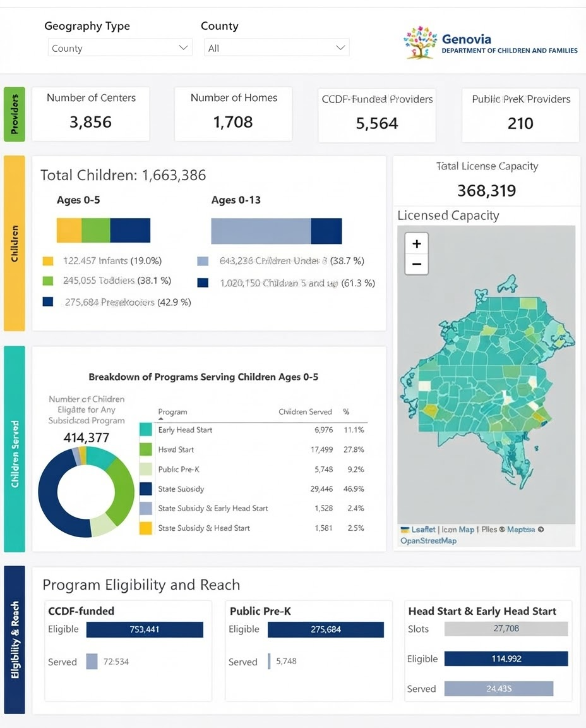The width and height of the screenshot is (586, 728).
Task: Open the Geography Type dropdown
Action: (120, 47)
